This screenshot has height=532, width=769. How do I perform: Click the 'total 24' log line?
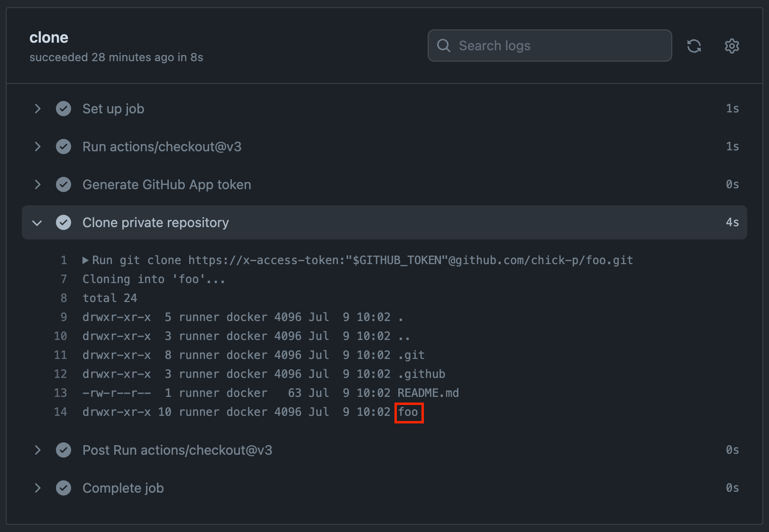pos(110,298)
